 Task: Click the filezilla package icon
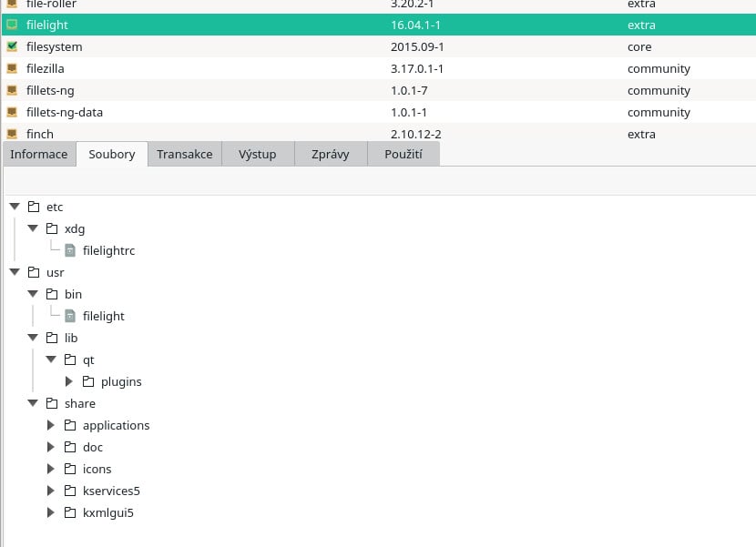(13, 68)
